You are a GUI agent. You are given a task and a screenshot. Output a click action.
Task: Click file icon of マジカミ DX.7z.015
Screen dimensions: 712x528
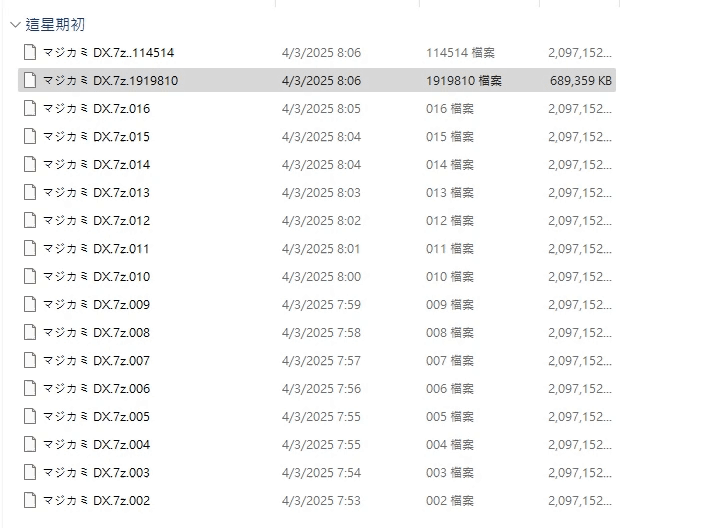[x=30, y=136]
